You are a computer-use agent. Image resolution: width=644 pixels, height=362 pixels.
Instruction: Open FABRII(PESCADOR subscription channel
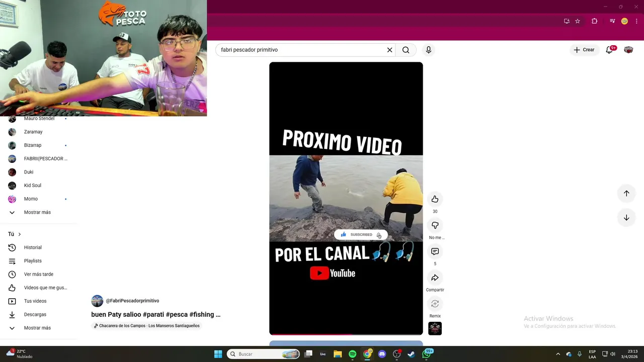[x=38, y=159]
